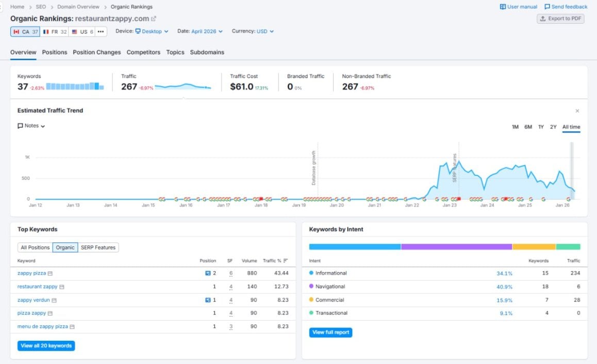
Task: Click SF value 6 for zappy pizza
Action: [x=231, y=273]
